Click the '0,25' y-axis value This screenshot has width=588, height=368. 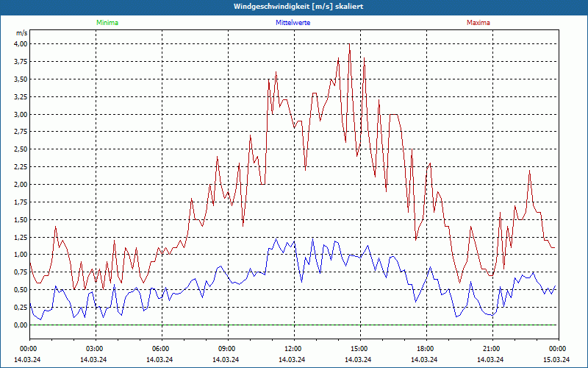(21, 308)
